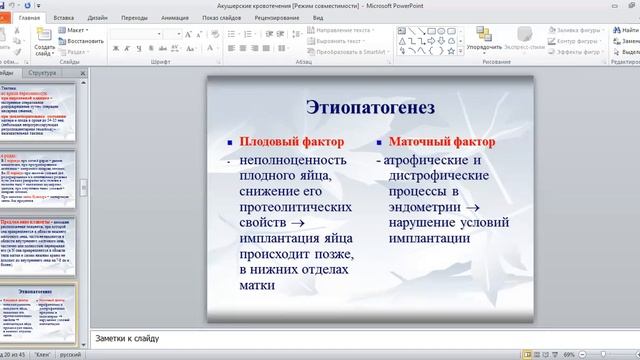Switch to the Вставка ribbon tab
The height and width of the screenshot is (360, 640).
click(x=64, y=18)
